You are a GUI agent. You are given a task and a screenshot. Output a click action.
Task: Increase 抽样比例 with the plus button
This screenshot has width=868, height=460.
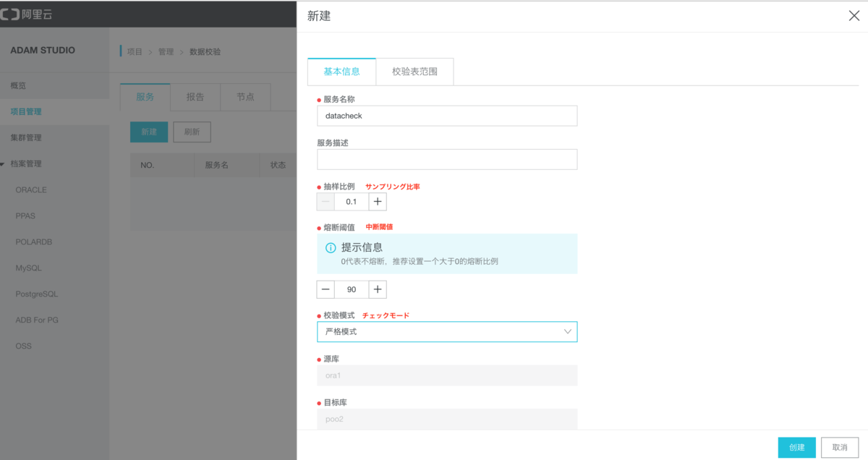(378, 202)
